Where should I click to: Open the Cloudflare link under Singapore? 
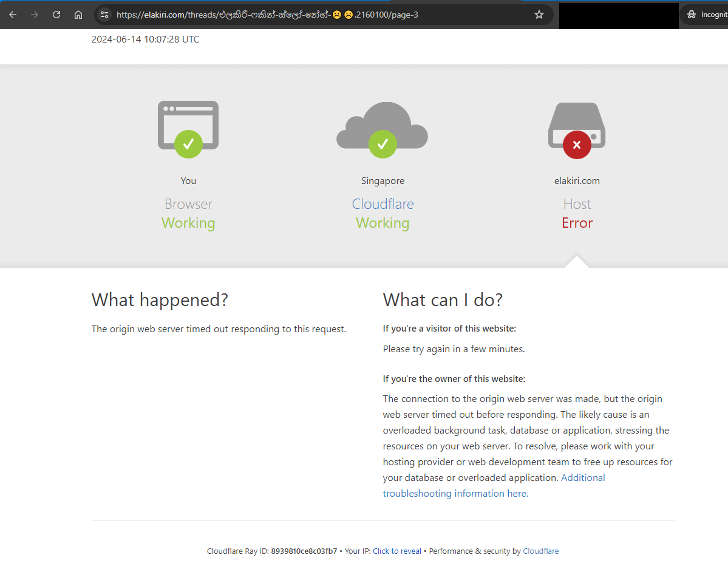[x=383, y=204]
